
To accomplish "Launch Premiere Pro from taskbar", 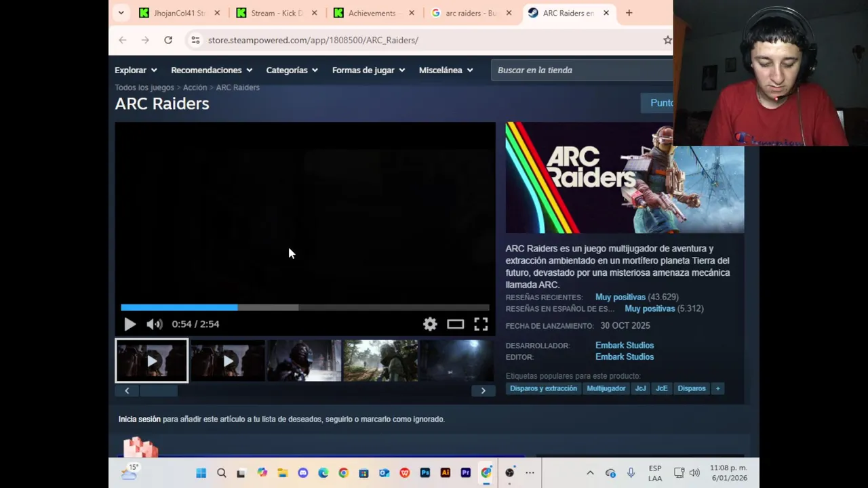I will (466, 473).
